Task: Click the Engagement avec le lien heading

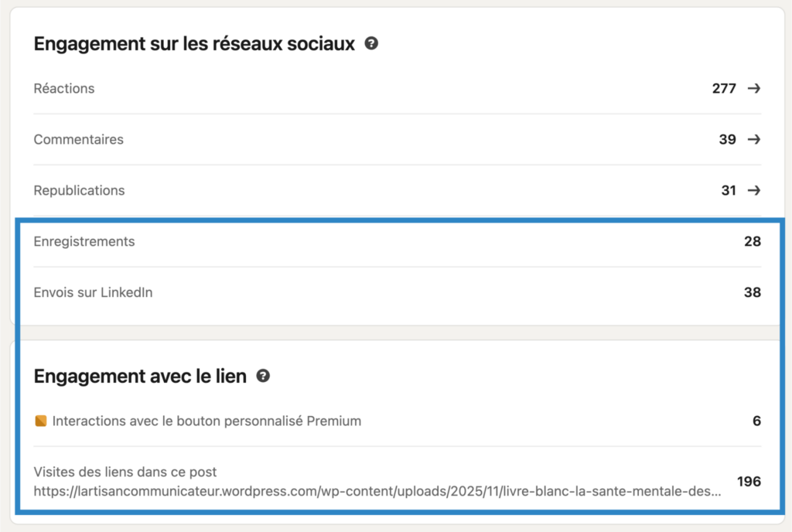Action: [140, 377]
